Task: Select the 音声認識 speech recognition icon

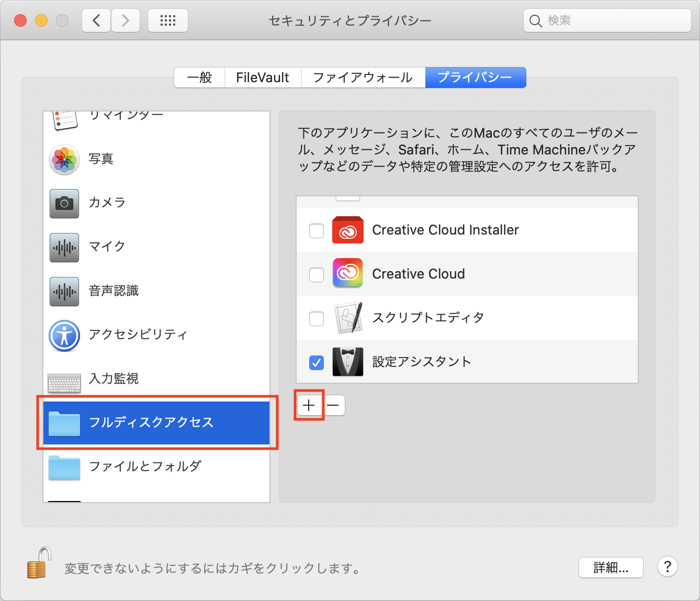Action: [x=63, y=291]
